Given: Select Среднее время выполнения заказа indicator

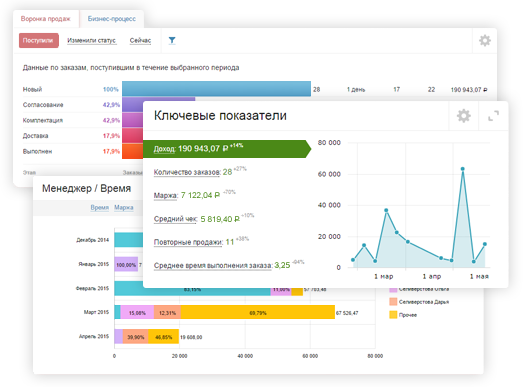Looking at the screenshot, I should [x=213, y=265].
